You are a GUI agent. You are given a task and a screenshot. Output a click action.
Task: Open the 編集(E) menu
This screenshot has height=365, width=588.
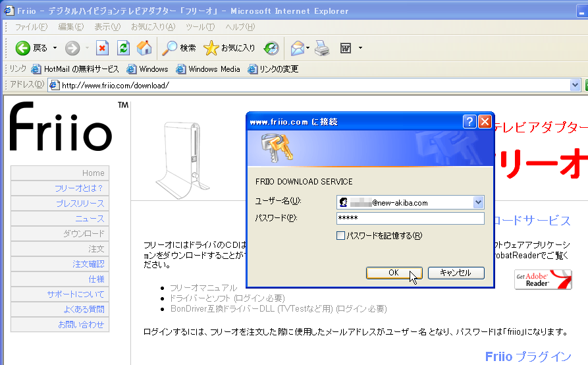(71, 27)
